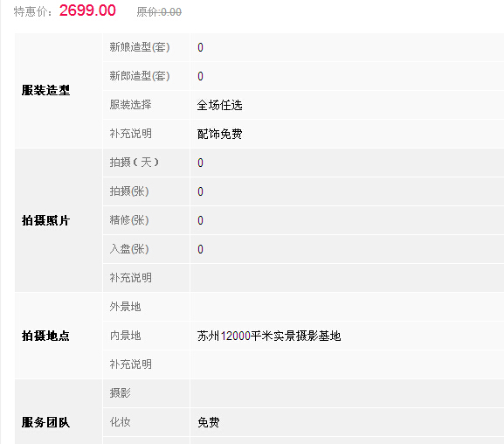Click the original price 原价:0.00 text

[159, 12]
